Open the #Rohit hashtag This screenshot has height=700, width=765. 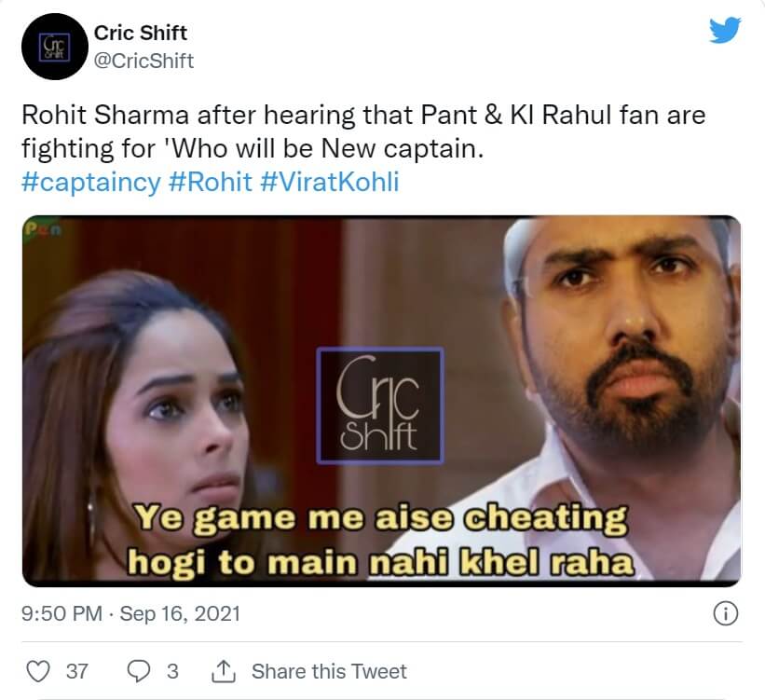[x=211, y=182]
